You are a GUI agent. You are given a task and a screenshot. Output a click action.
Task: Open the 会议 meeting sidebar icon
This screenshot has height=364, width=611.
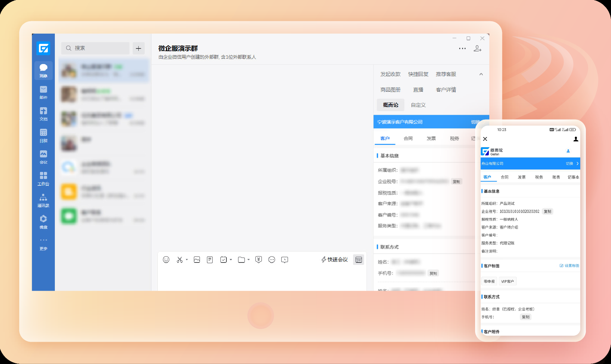pos(44,157)
